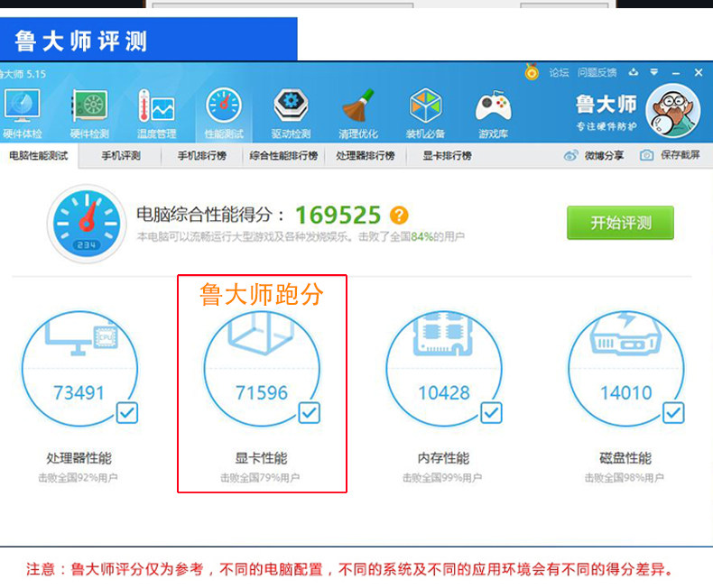Click the 内存性能 score circle 10428
The image size is (713, 588).
[444, 369]
